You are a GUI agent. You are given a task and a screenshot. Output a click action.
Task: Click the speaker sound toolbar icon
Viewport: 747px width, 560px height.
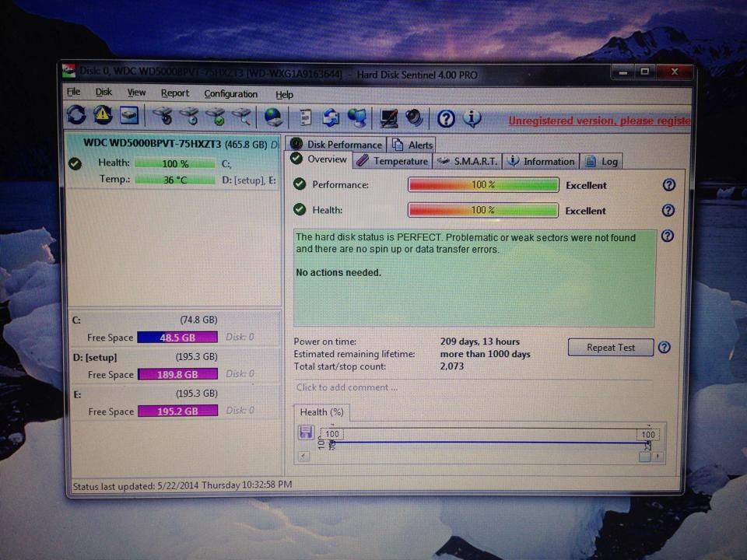[x=414, y=118]
